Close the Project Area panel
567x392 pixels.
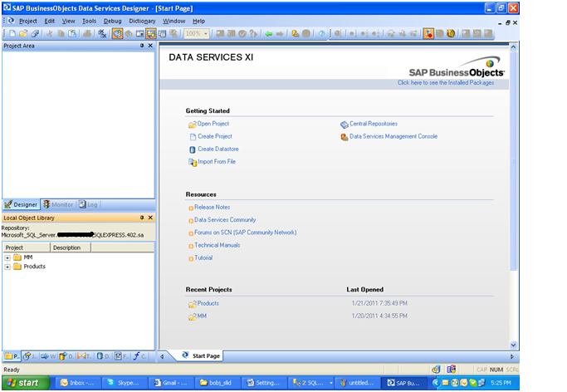(x=150, y=46)
